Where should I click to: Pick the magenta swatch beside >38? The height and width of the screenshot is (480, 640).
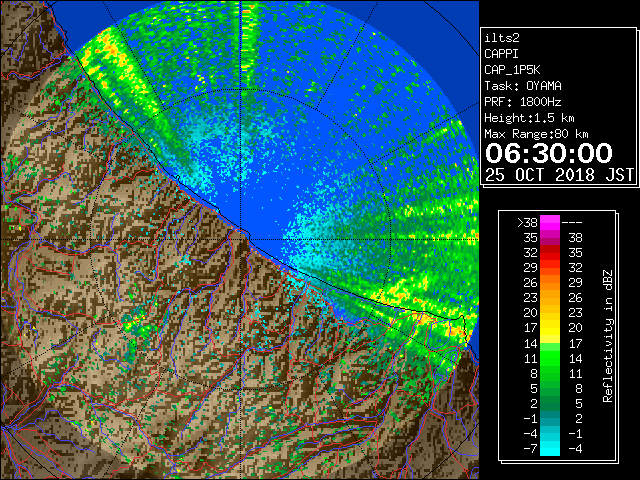[550, 222]
